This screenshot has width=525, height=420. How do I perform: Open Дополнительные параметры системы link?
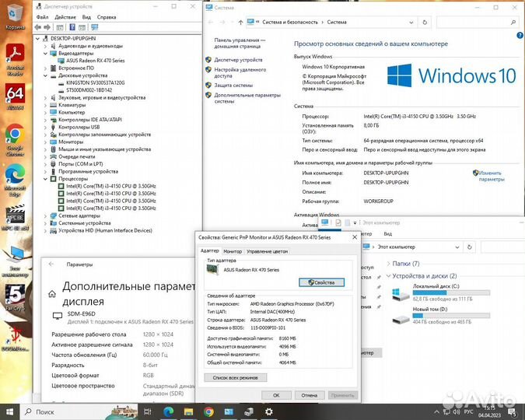(247, 98)
